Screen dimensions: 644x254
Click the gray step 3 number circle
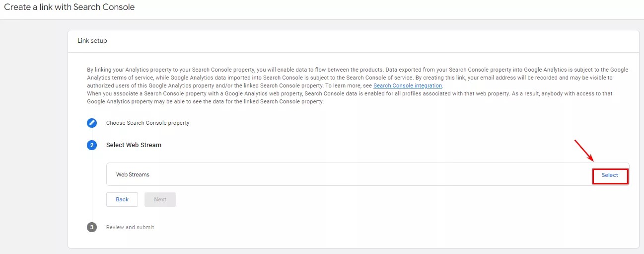coord(92,227)
